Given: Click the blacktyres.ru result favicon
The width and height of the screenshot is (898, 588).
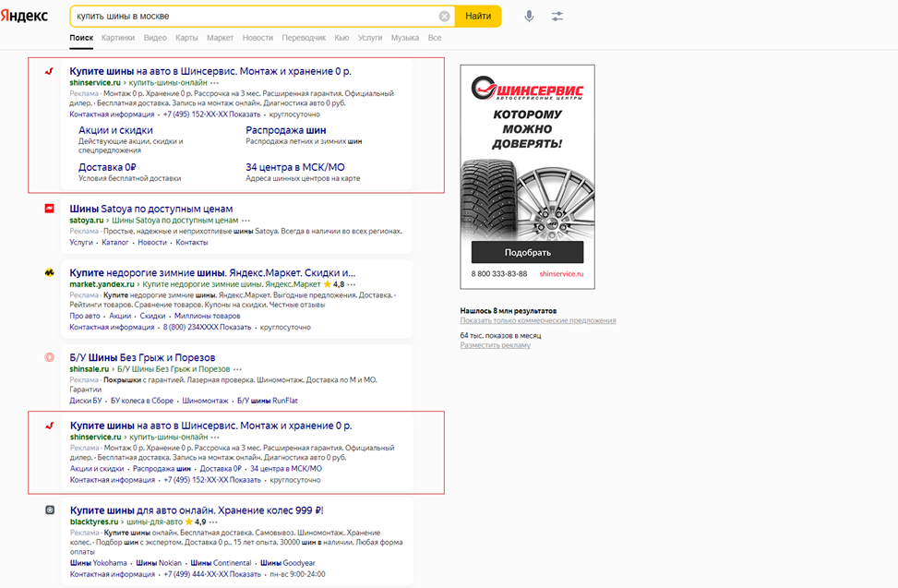Looking at the screenshot, I should pos(50,510).
